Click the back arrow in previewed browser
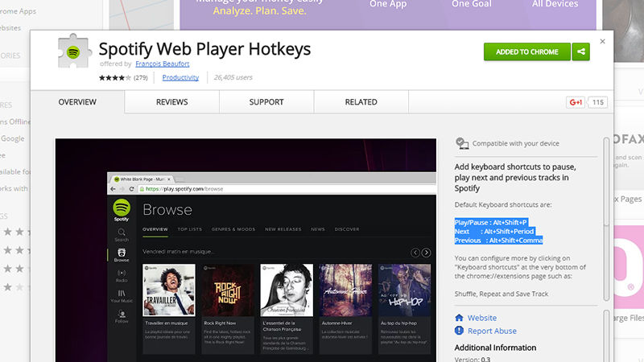This screenshot has height=362, width=644. [113, 189]
